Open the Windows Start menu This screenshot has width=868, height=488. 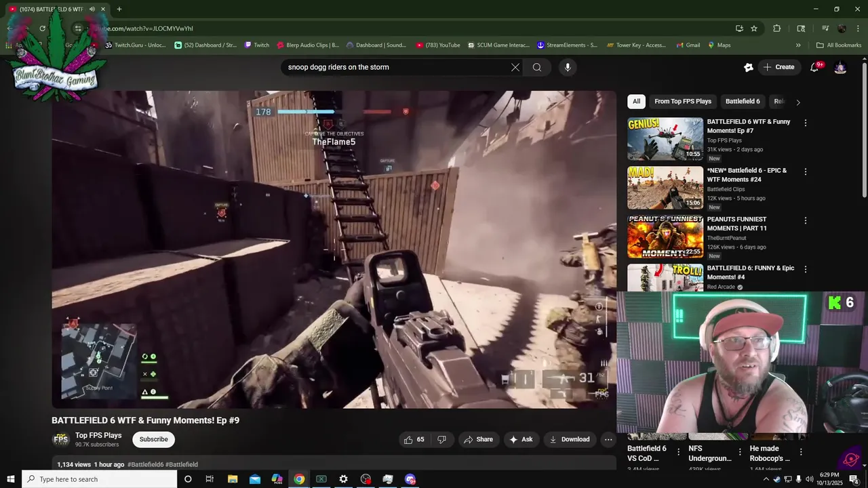click(x=11, y=479)
